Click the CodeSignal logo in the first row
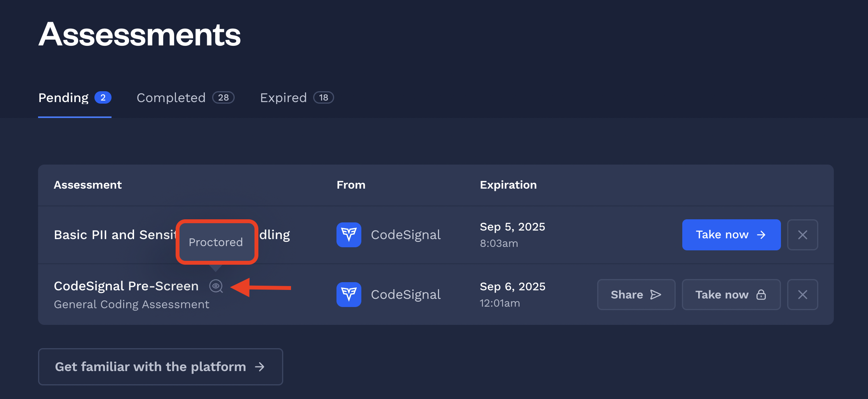The height and width of the screenshot is (399, 868). point(349,235)
